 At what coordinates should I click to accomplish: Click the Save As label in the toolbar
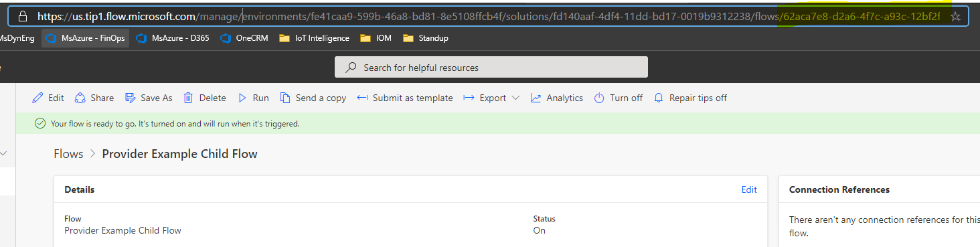[157, 98]
